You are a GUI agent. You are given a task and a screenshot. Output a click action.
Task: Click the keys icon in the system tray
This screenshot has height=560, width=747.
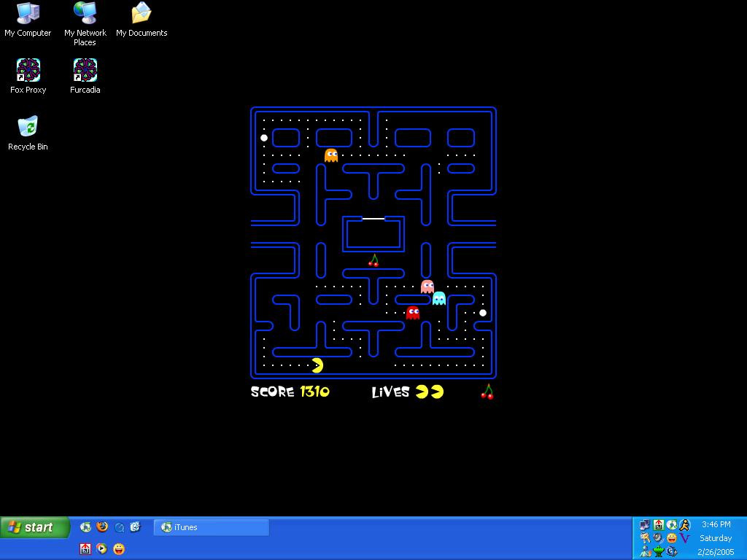[x=645, y=538]
